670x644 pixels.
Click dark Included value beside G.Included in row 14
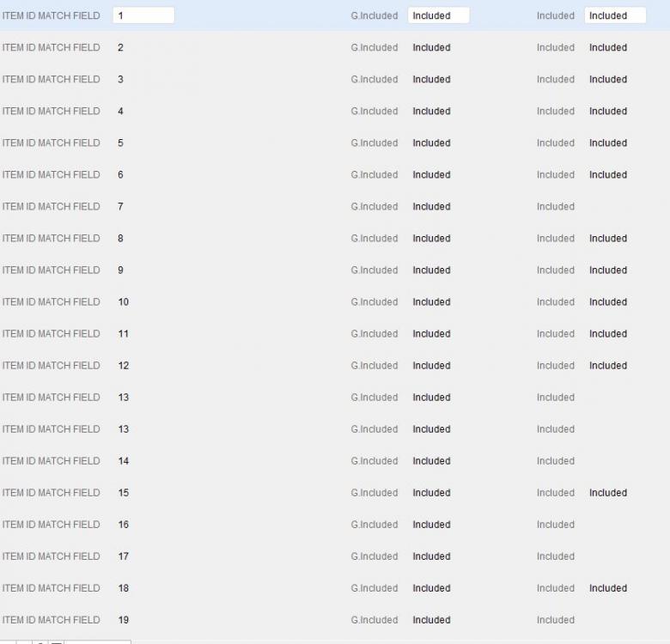click(431, 461)
